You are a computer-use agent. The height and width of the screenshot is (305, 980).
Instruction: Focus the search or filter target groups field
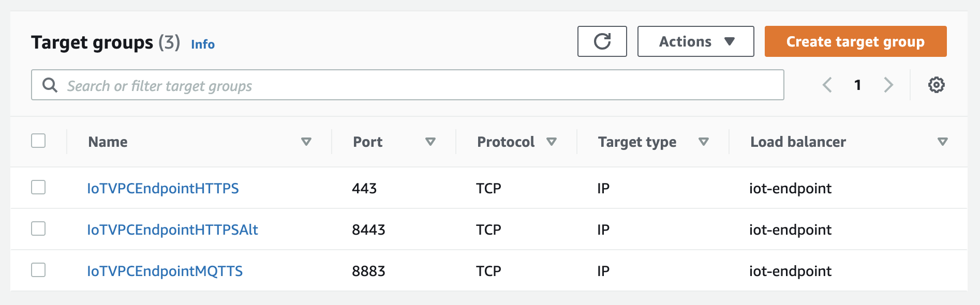tap(408, 85)
